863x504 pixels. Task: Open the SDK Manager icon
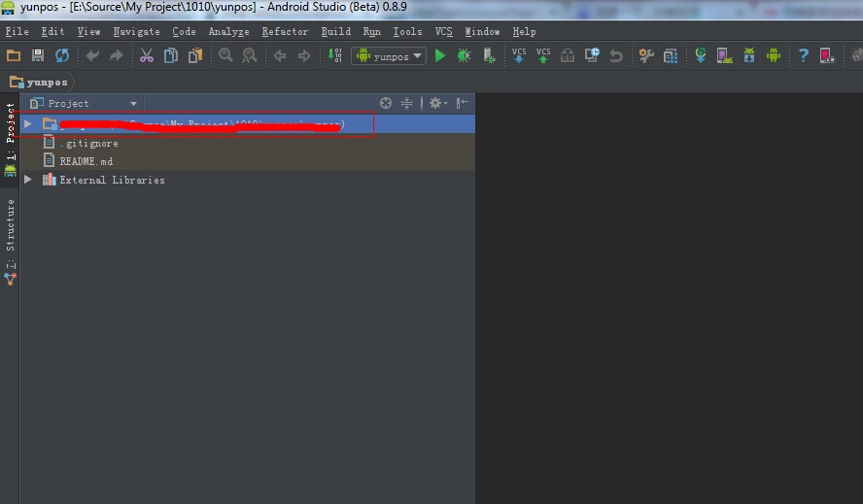coord(749,55)
